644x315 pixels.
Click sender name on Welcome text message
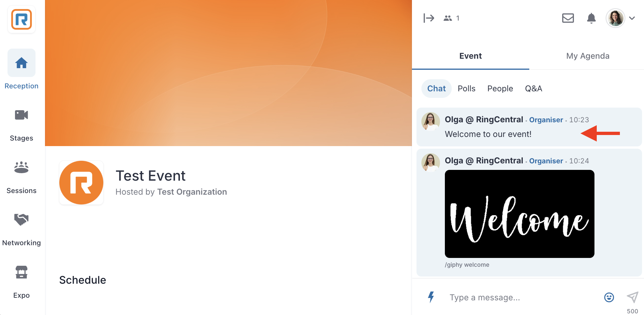[484, 120]
